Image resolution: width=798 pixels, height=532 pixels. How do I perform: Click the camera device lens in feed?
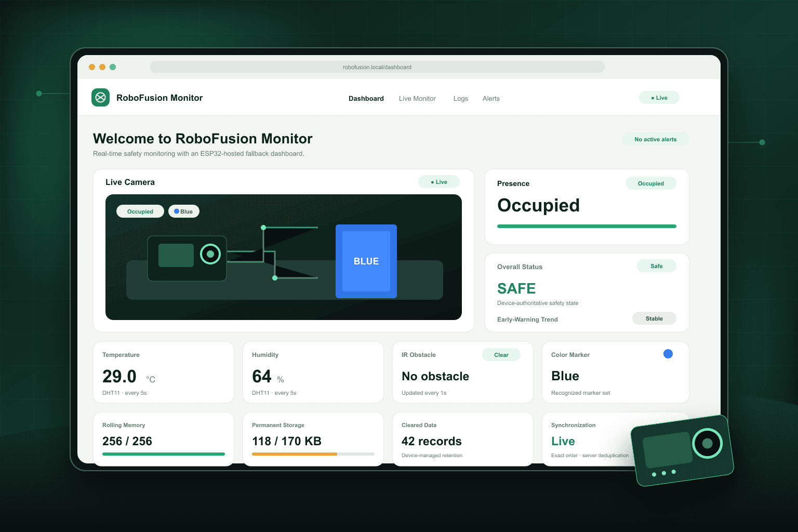pyautogui.click(x=210, y=254)
